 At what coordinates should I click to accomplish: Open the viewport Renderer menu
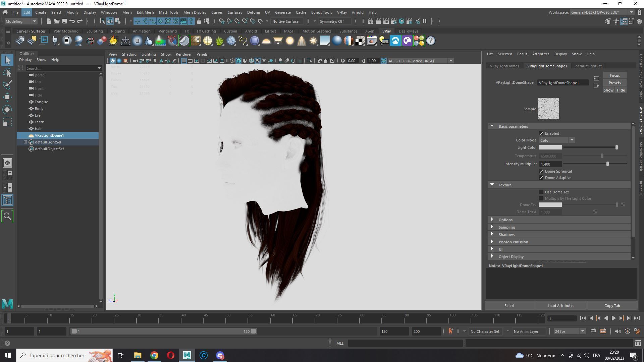183,54
